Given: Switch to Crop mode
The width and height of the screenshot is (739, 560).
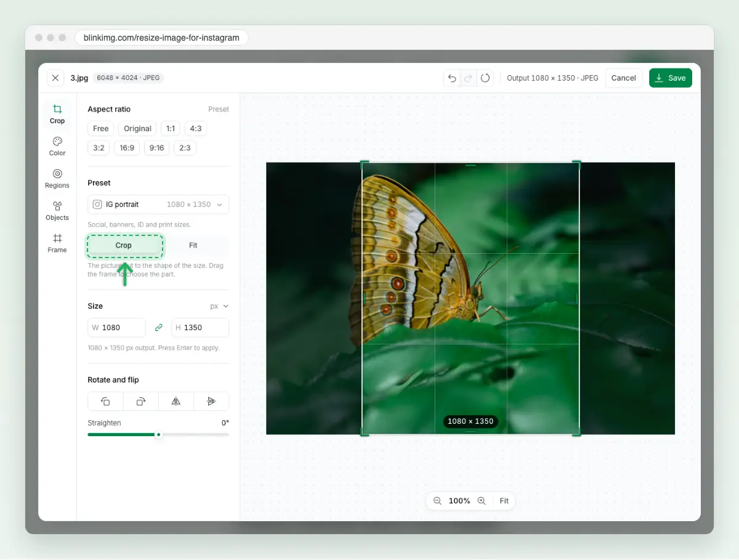Looking at the screenshot, I should tap(124, 245).
